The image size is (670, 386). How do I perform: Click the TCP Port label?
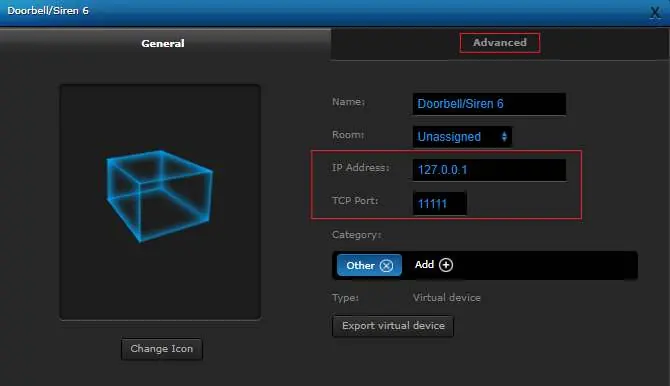coord(355,200)
